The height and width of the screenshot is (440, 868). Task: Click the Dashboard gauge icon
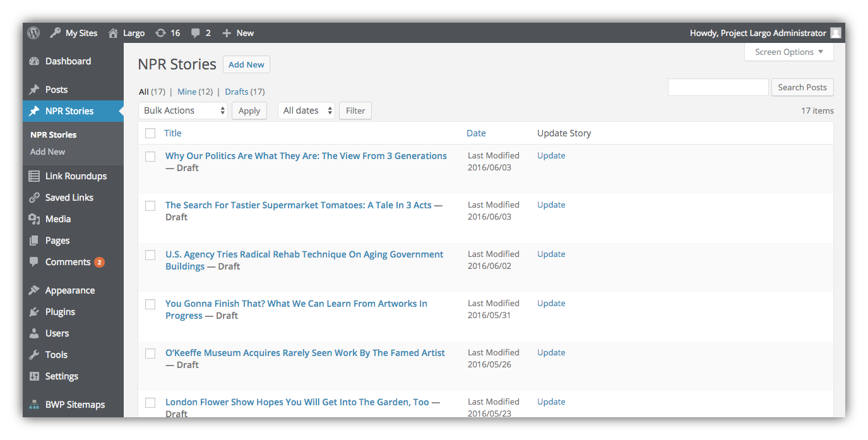pyautogui.click(x=34, y=61)
